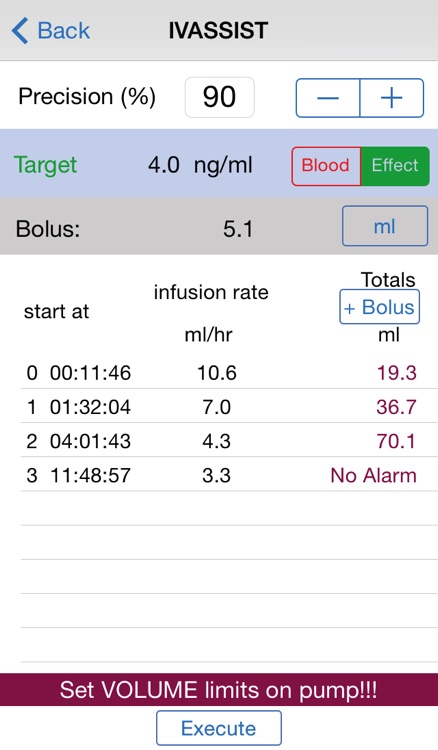This screenshot has height=750, width=438.
Task: Switch the target mode to Effect
Action: [x=395, y=165]
